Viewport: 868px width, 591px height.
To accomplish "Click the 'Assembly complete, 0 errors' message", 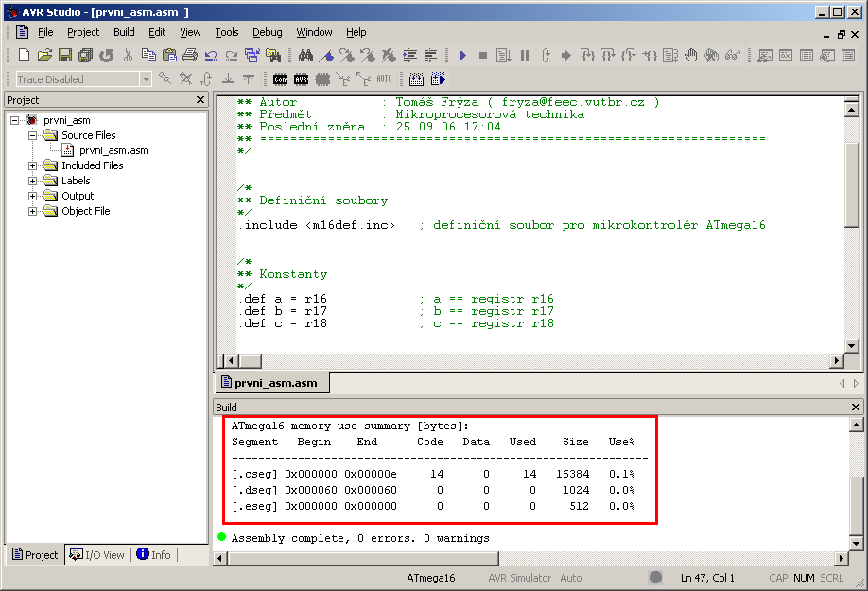I will (x=360, y=538).
